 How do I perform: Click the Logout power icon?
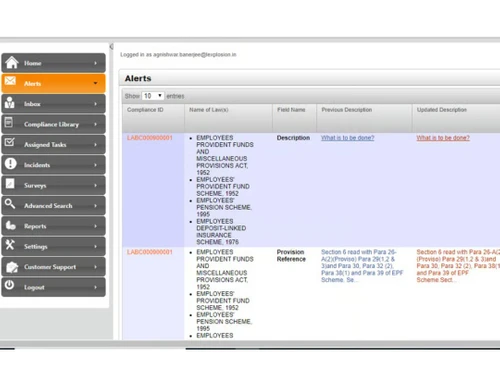pyautogui.click(x=9, y=285)
